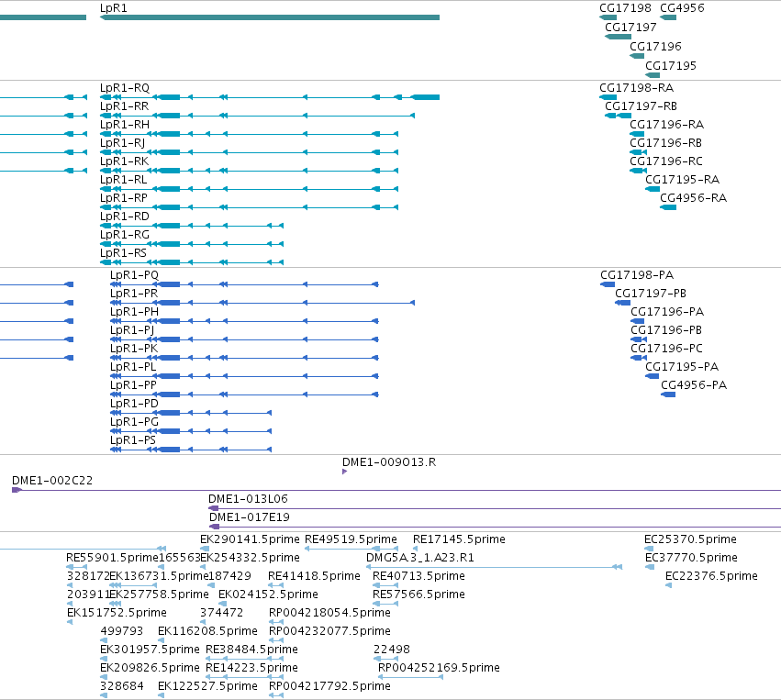Click the LpR1-PJ protein label

[x=132, y=330]
